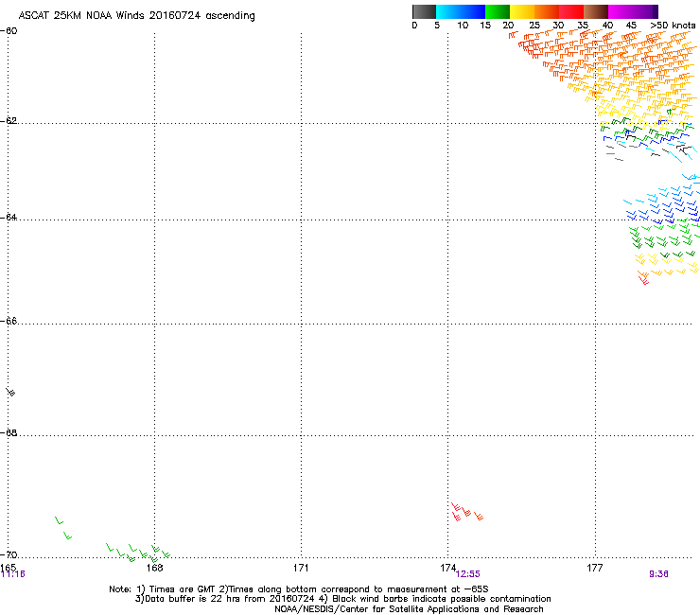
Task: Select the latitude label '-64'
Action: 9,218
